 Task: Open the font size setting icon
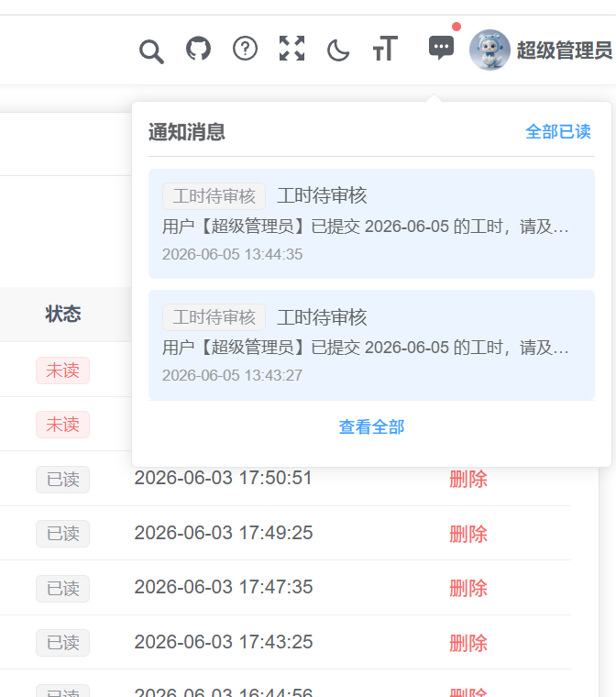pyautogui.click(x=385, y=48)
